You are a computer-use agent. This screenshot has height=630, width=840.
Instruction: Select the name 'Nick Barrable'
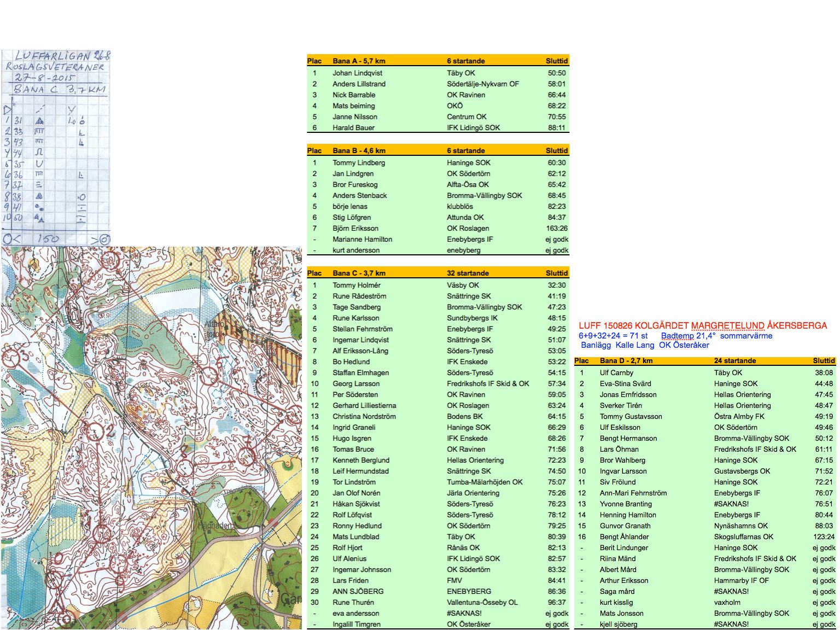[354, 95]
